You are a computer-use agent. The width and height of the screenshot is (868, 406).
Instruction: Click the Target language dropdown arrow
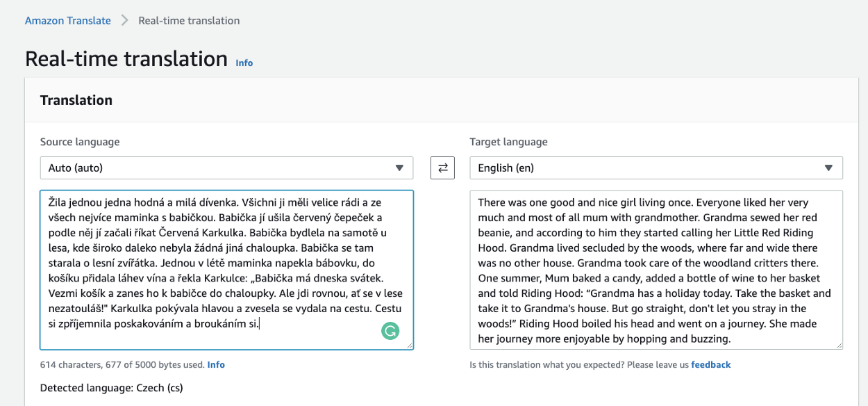point(828,168)
